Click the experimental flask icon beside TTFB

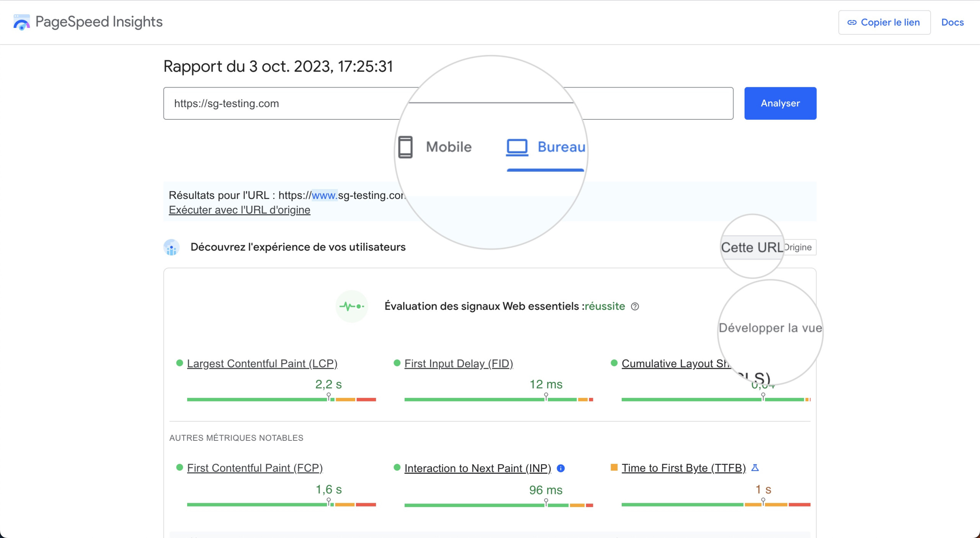(x=755, y=468)
